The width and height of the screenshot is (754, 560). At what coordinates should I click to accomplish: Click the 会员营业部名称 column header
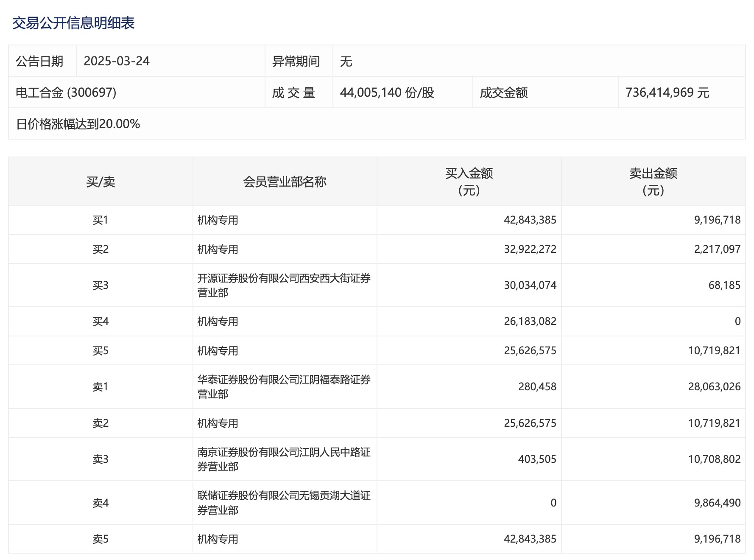pyautogui.click(x=285, y=182)
